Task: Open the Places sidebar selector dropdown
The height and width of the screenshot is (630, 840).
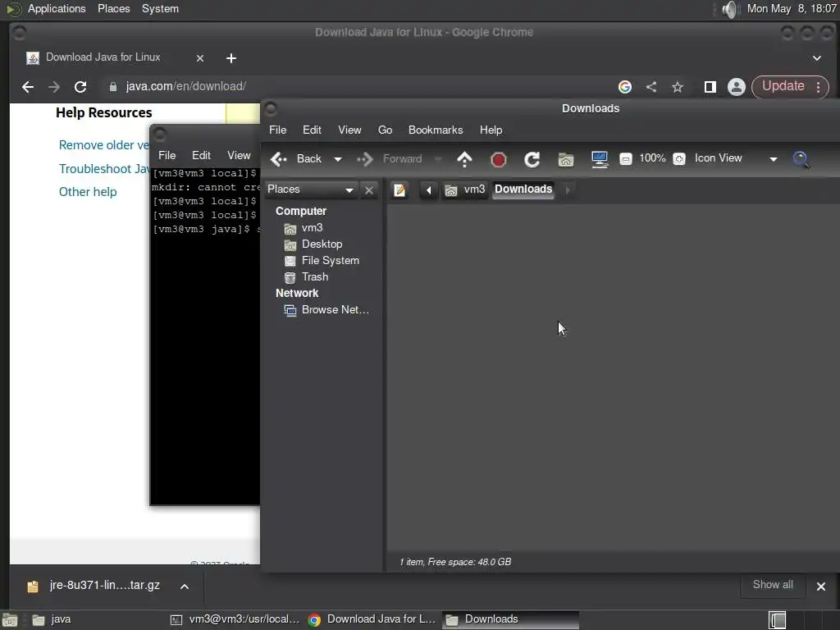Action: point(311,189)
